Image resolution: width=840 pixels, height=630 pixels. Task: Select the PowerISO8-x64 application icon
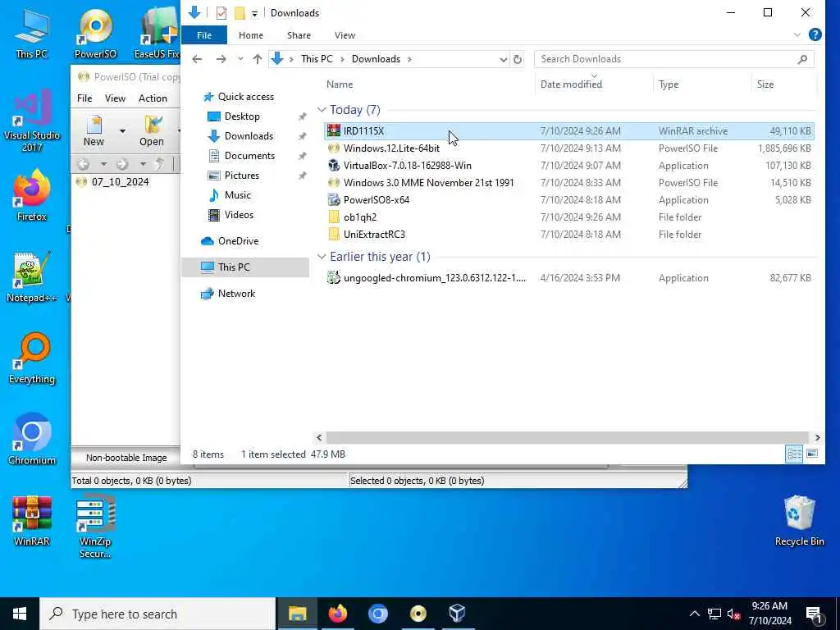334,200
